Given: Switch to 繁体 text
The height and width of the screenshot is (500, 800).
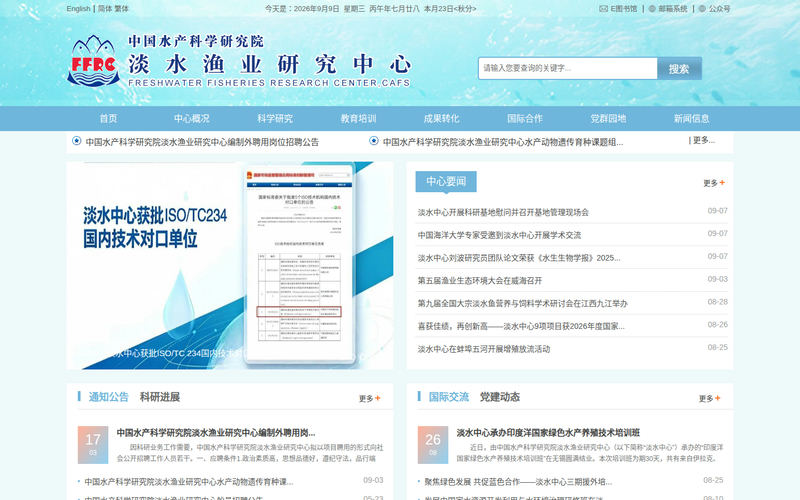Looking at the screenshot, I should (x=122, y=9).
